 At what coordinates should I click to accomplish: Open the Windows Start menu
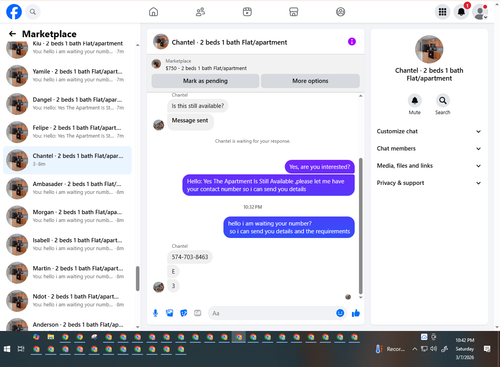[x=7, y=349]
